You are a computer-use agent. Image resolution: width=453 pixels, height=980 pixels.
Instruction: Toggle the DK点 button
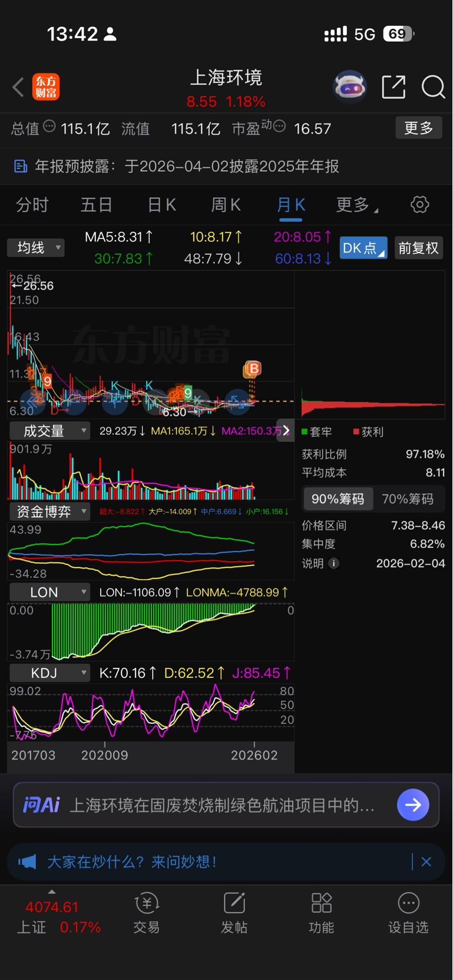point(363,248)
